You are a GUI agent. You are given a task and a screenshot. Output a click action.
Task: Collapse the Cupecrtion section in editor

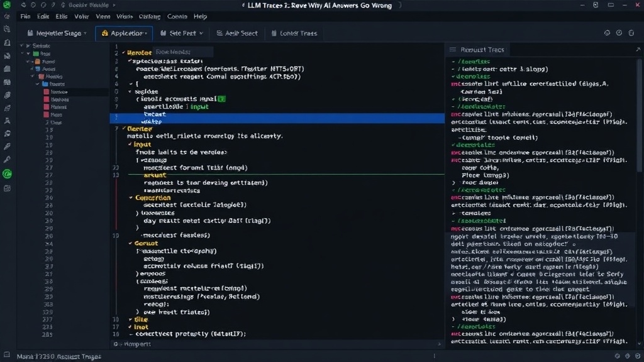[x=131, y=198]
